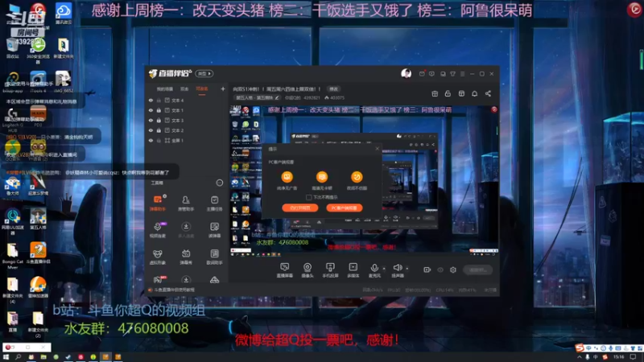Select the 全屏 1 source row
644x362 pixels.
pos(187,140)
